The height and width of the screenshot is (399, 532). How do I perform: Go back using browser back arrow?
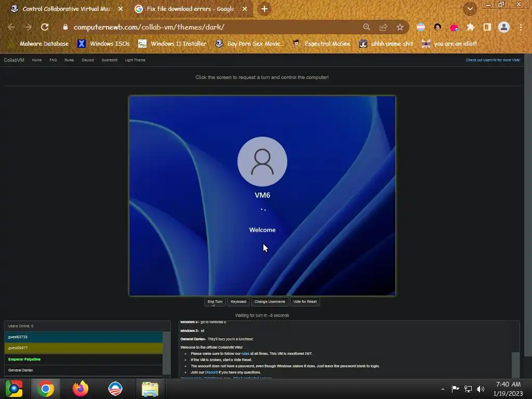[x=11, y=27]
